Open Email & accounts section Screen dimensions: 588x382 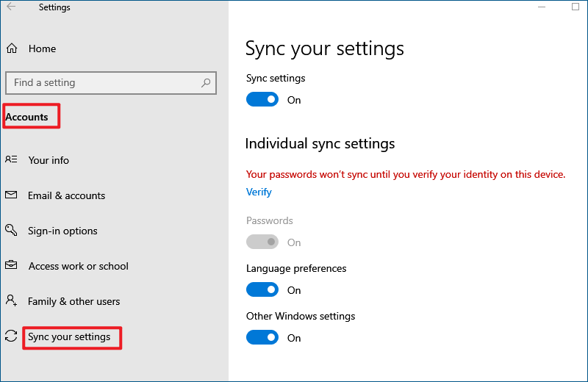point(66,195)
